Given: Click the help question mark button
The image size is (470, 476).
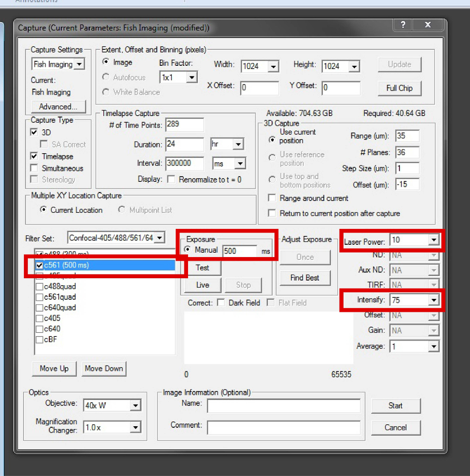Looking at the screenshot, I should pos(402,25).
